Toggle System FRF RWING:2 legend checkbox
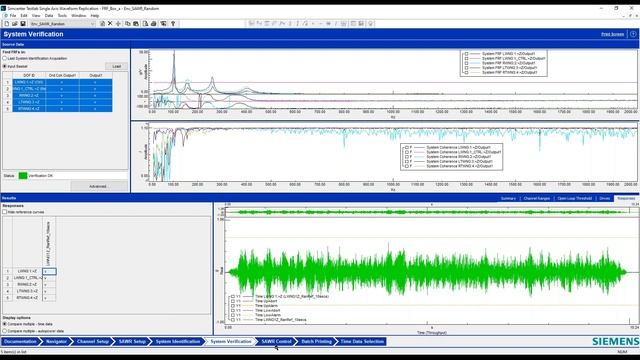The image size is (640, 360). tap(466, 63)
